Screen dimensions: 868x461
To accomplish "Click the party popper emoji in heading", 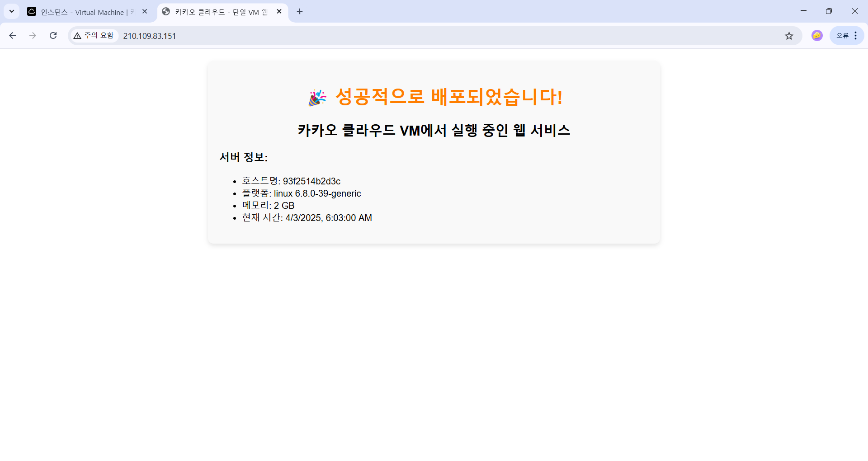I will point(317,98).
